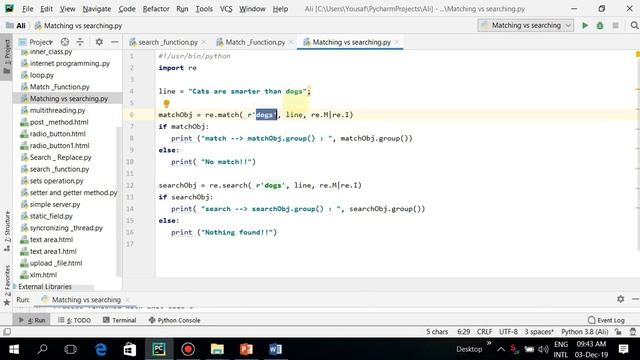Close the Matching vs searching.py tab
640x360 pixels.
coord(397,42)
